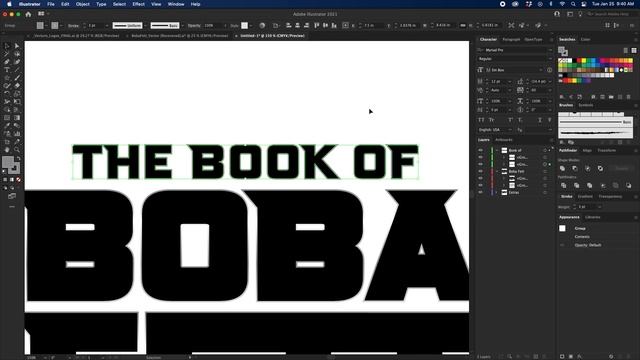
Task: Open the font family Myriad Pro dropdown
Action: coord(550,50)
